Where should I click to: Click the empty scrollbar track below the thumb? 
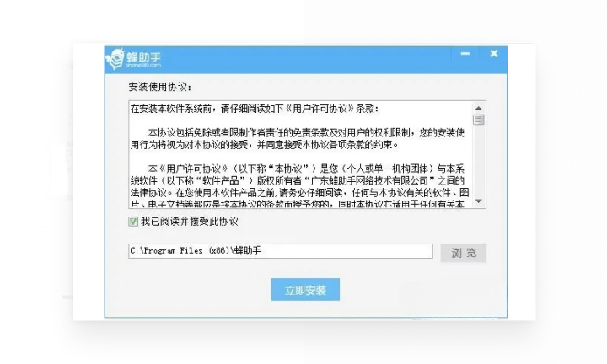point(479,161)
